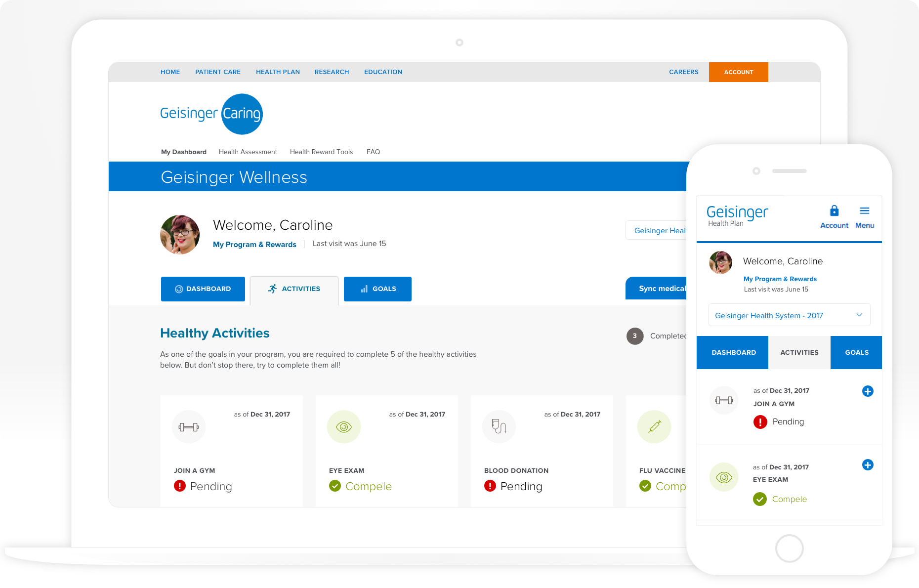Screen dimensions: 919x588
Task: Click the green check on Flu Vaccine card
Action: (645, 486)
